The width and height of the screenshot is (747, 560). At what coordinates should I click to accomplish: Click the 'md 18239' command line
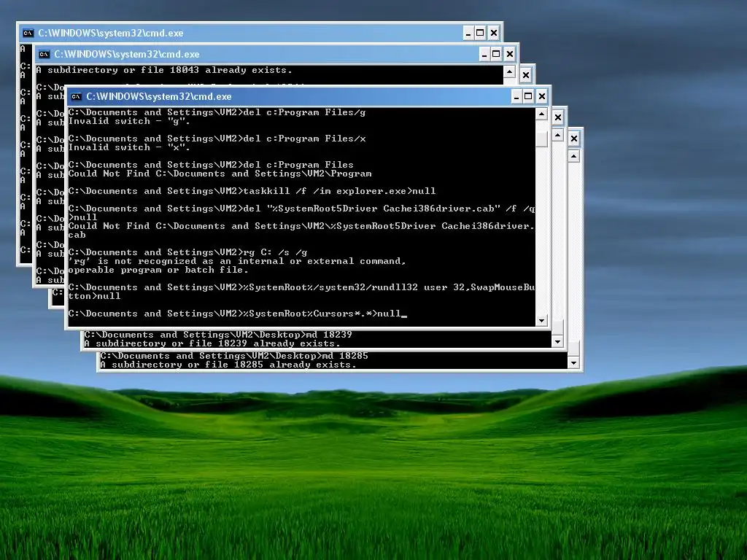218,335
